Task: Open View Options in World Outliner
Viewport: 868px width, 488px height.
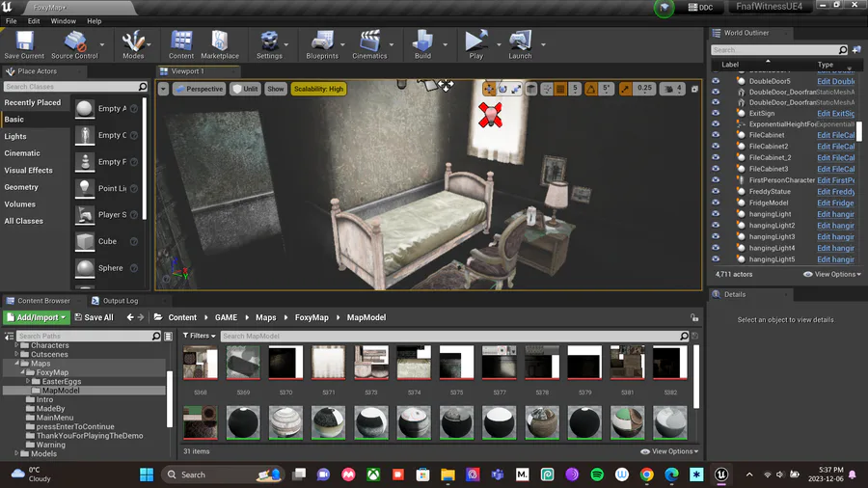Action: point(832,274)
